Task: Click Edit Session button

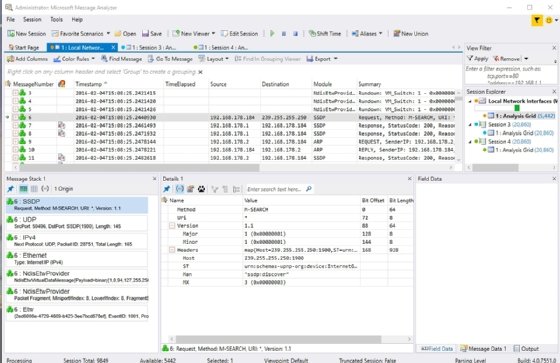Action: (x=239, y=34)
